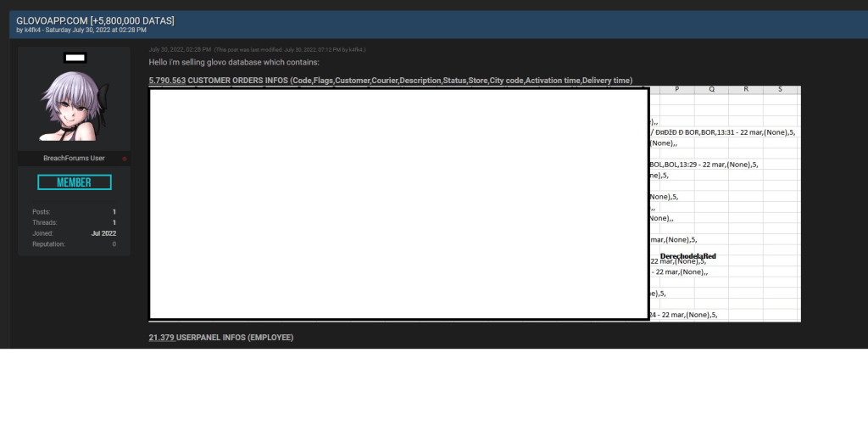Click the redacted username box above avatar
This screenshot has width=868, height=431.
[x=75, y=58]
